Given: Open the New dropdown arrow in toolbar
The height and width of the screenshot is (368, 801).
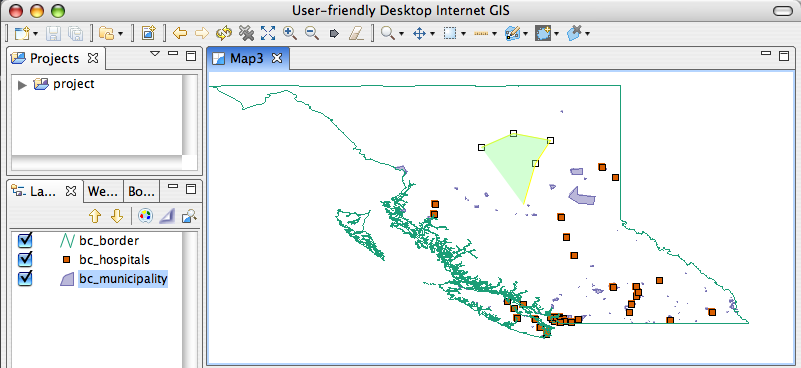Looking at the screenshot, I should coord(35,34).
